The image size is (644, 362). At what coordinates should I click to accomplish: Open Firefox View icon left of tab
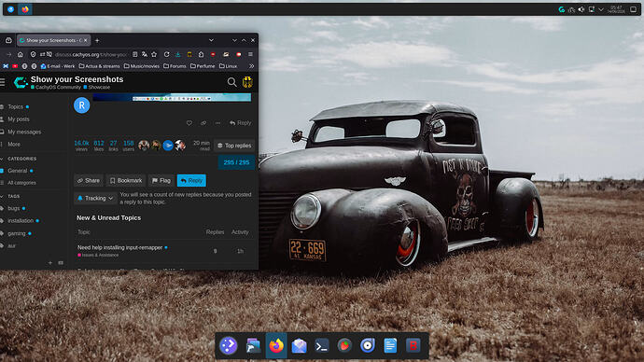pyautogui.click(x=8, y=40)
